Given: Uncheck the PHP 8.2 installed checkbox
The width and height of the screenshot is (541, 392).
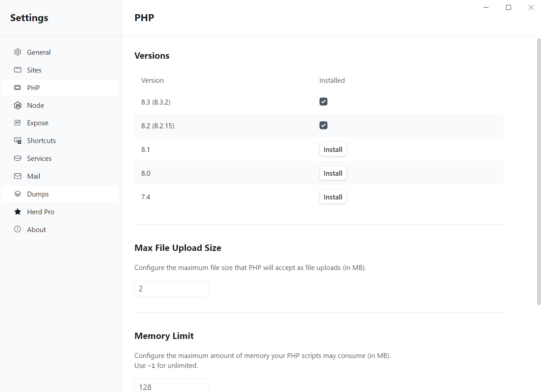Looking at the screenshot, I should pyautogui.click(x=323, y=125).
